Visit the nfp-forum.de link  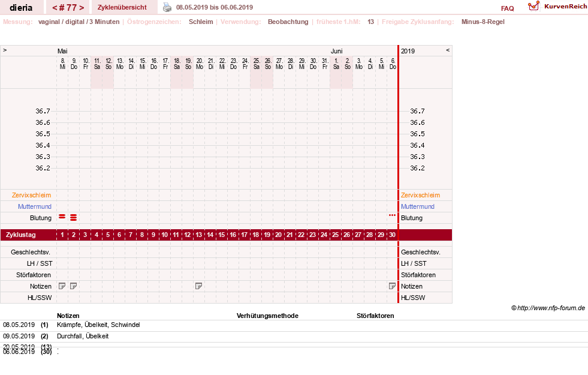coord(551,308)
